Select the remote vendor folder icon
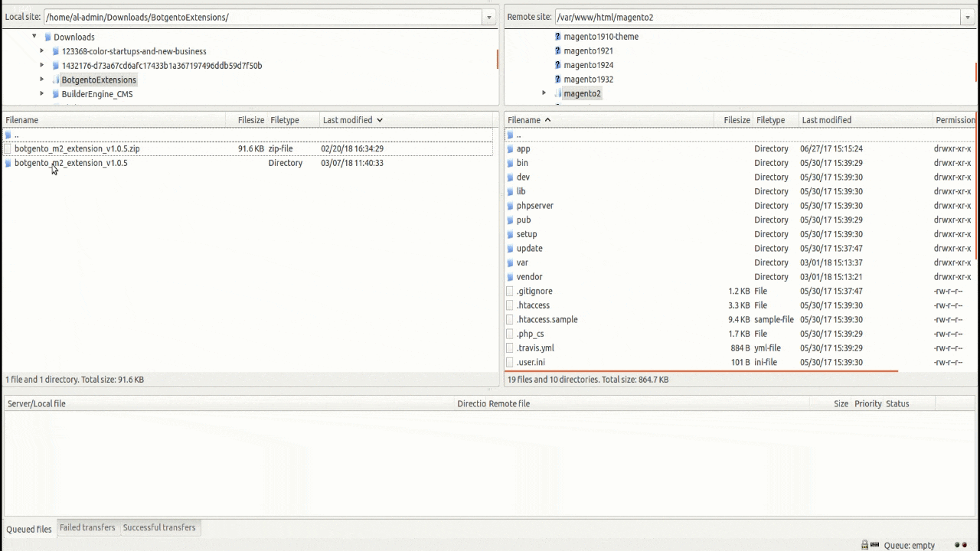Image resolution: width=980 pixels, height=551 pixels. pos(510,277)
